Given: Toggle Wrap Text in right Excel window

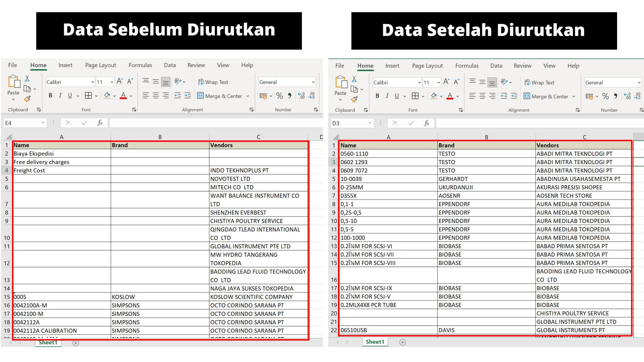Looking at the screenshot, I should 539,82.
